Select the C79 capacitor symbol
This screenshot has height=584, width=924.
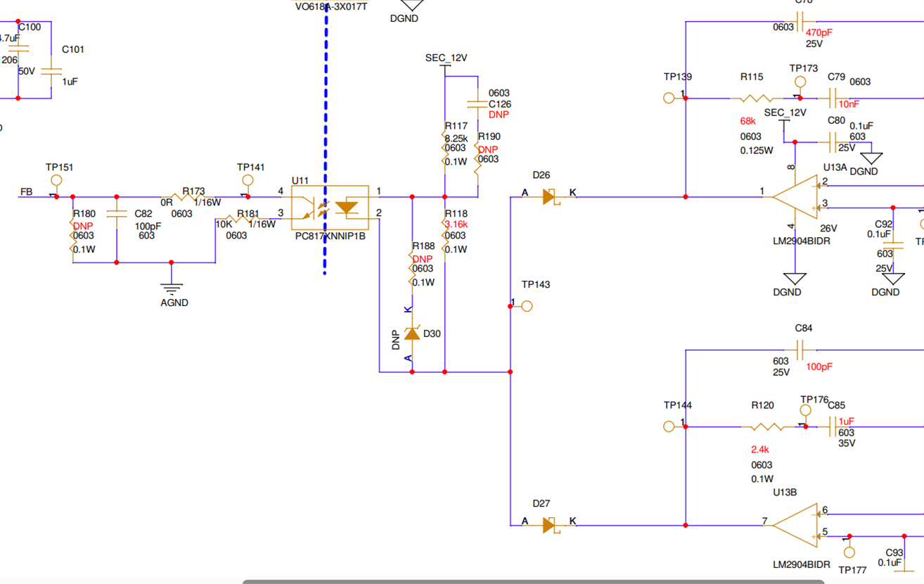[833, 98]
